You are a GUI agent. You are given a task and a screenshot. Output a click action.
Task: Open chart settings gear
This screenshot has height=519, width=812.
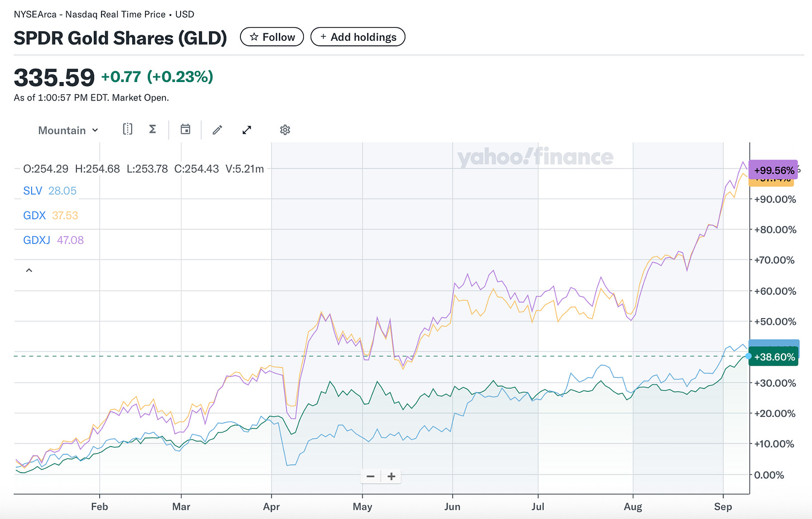point(285,129)
